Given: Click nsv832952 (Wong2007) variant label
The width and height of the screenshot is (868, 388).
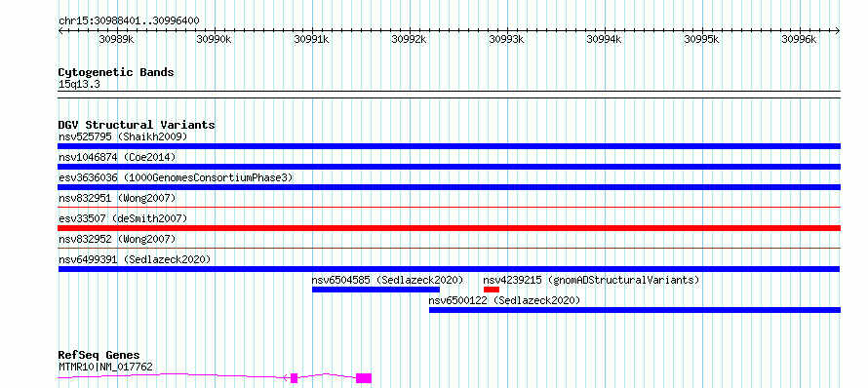Looking at the screenshot, I should pyautogui.click(x=117, y=239).
